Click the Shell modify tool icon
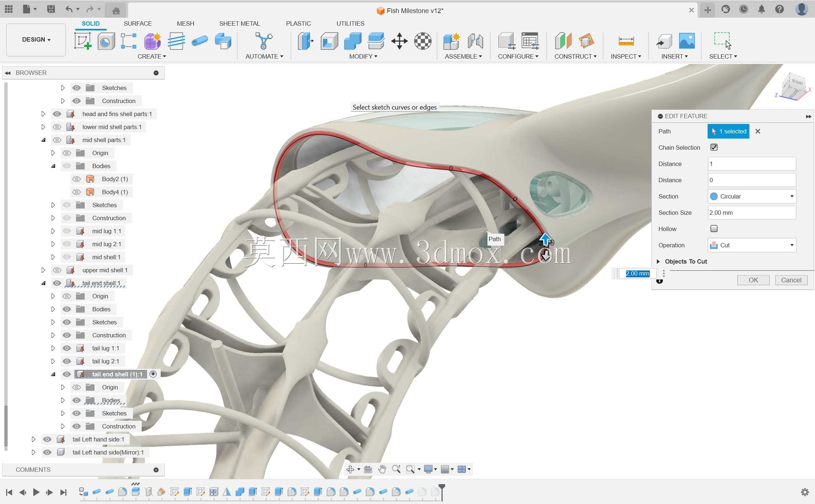 [x=329, y=41]
